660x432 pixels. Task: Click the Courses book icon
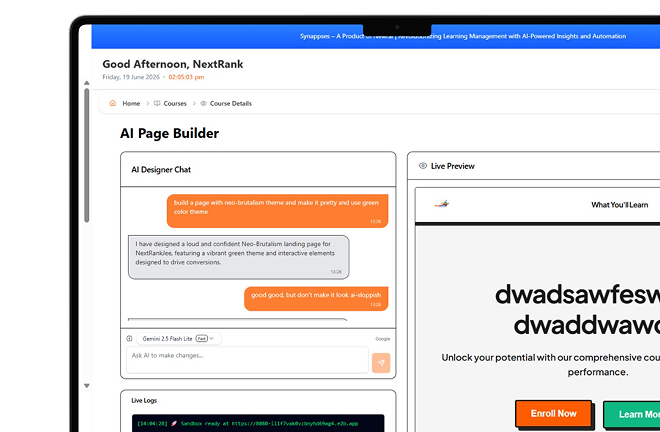click(x=157, y=103)
